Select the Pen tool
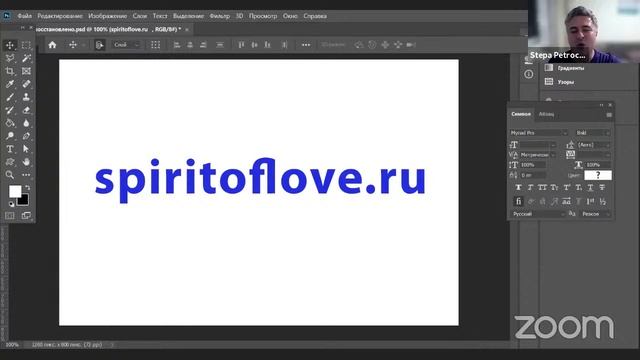Viewport: 640px width, 360px height. [x=26, y=136]
